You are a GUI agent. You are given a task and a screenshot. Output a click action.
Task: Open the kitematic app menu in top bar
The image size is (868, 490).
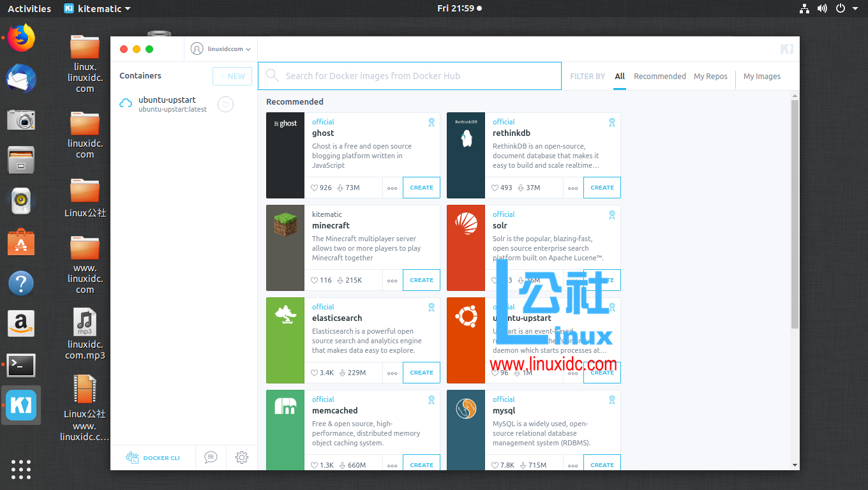98,8
